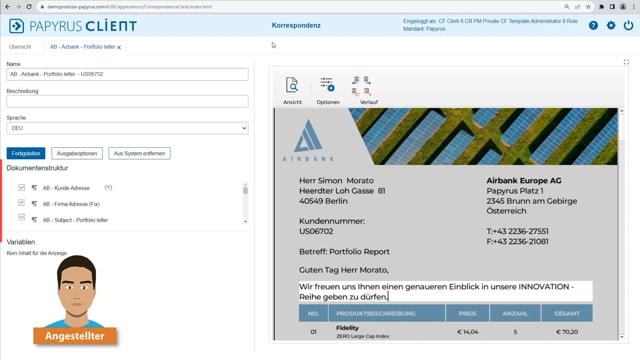This screenshot has width=640, height=360.
Task: Close the Portfolio letter tab
Action: (x=119, y=47)
